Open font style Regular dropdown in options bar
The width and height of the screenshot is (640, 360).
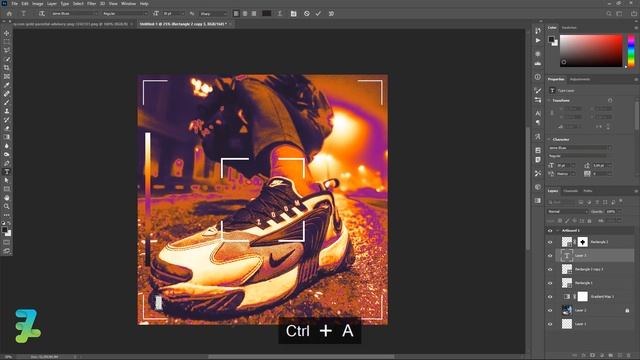point(124,13)
